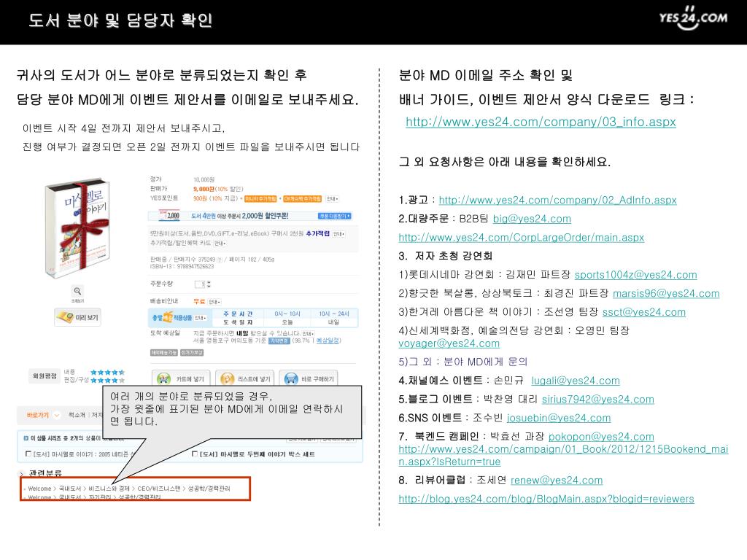
Task: Click the 내용 star rating row
Action: click(x=108, y=372)
